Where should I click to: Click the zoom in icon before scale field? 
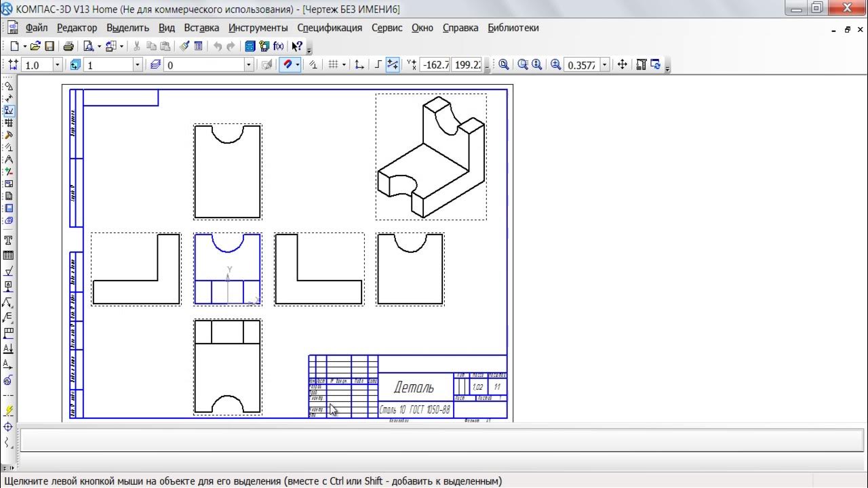555,64
